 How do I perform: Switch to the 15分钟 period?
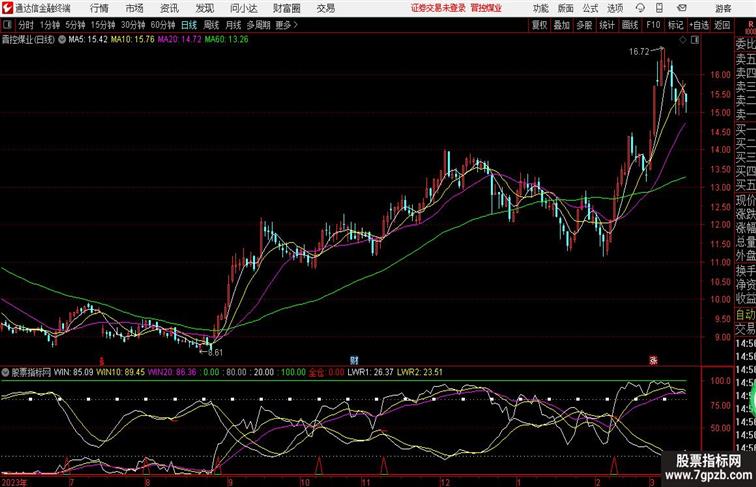tap(103, 25)
